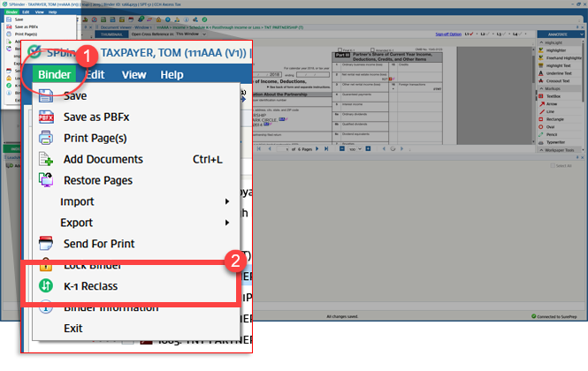This screenshot has height=371, width=588.
Task: Open the Help menu
Action: (172, 74)
